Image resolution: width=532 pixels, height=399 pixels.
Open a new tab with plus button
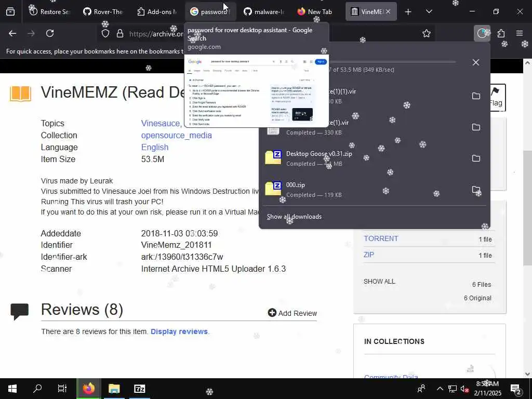(408, 12)
